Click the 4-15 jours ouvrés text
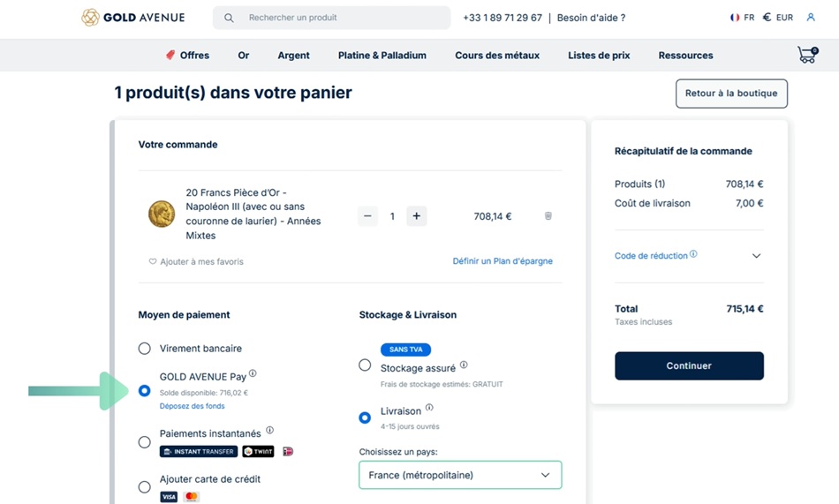839x504 pixels. coord(410,426)
